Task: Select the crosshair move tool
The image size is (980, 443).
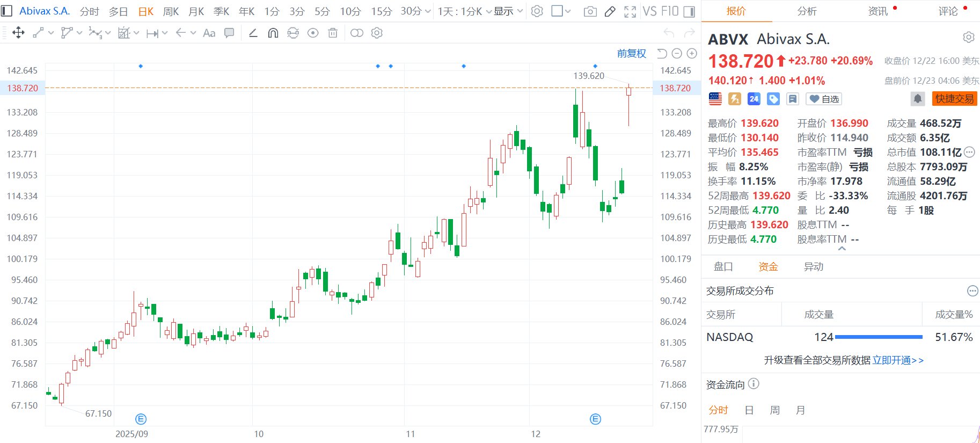Action: 18,33
